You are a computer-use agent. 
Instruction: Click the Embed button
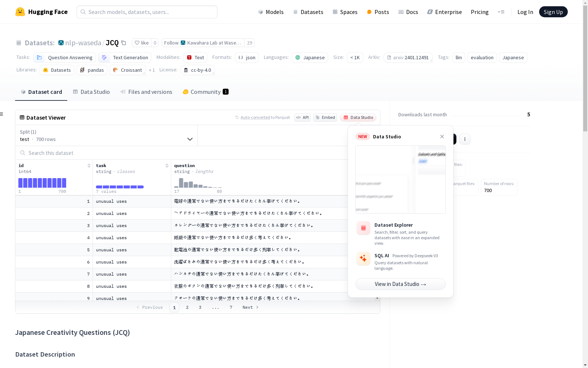click(325, 117)
